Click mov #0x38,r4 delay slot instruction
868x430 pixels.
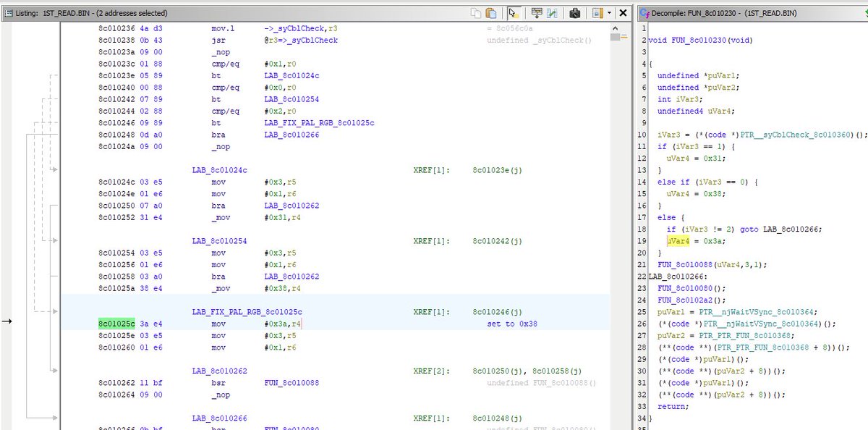pos(256,289)
